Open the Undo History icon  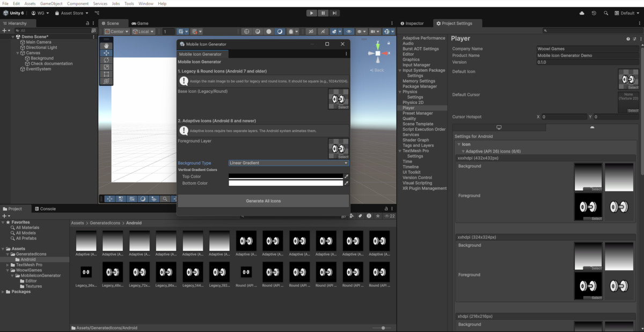[594, 13]
